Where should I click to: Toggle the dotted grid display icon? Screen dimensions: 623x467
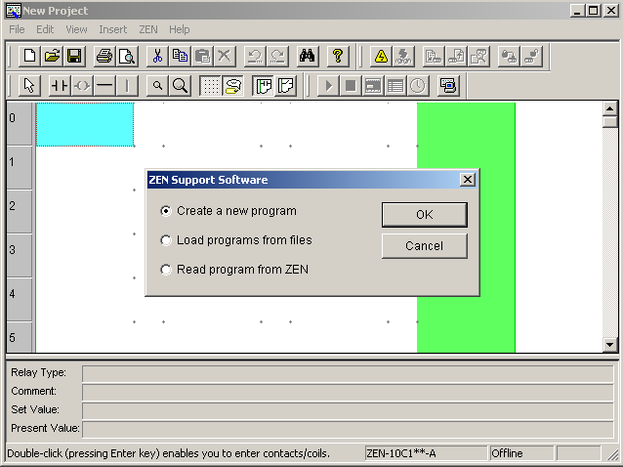pos(210,85)
